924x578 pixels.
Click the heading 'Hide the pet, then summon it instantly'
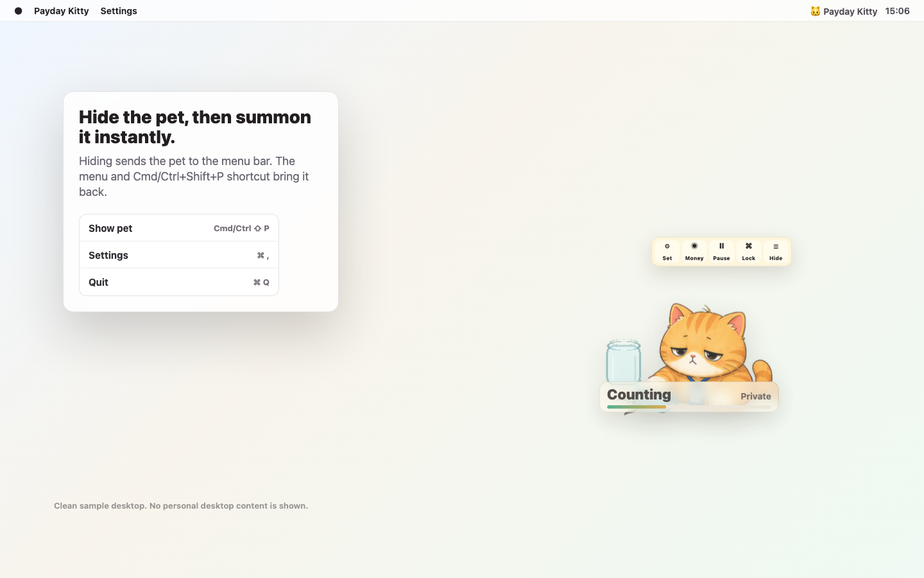(195, 127)
